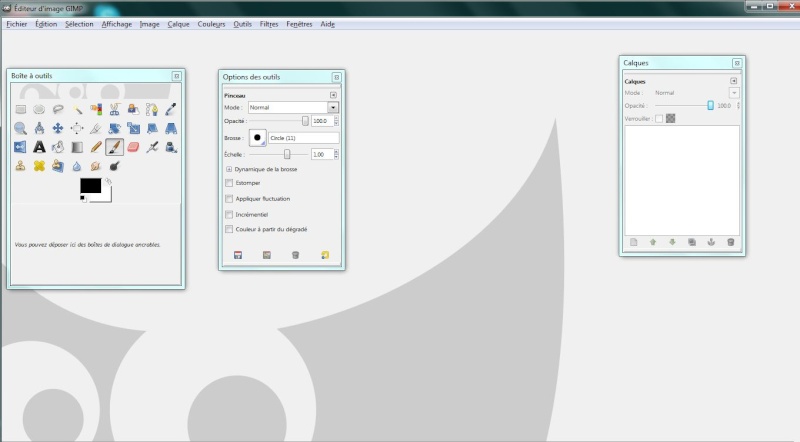Click the anchor layer button in Calques

click(x=711, y=242)
